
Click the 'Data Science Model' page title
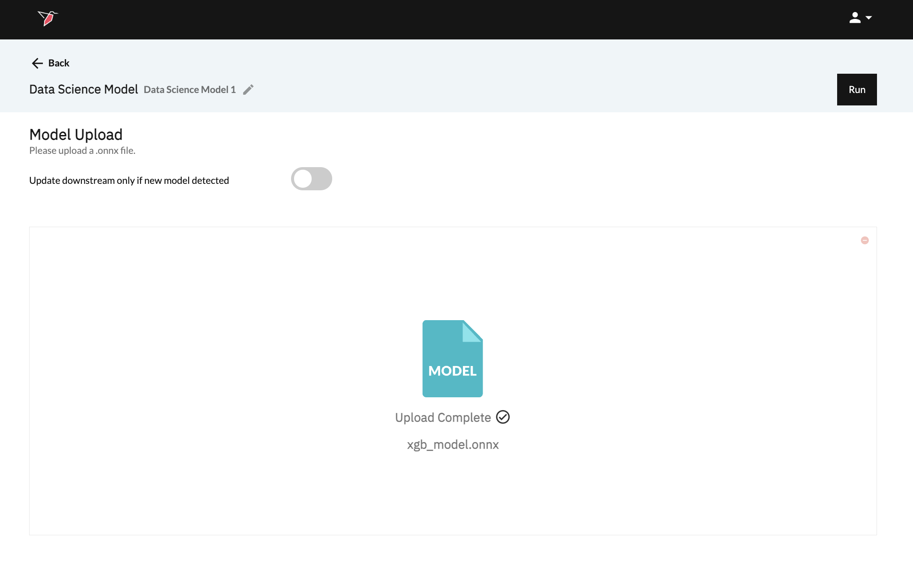84,89
